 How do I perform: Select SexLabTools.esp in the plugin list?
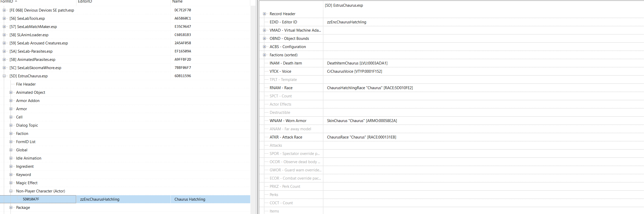pyautogui.click(x=31, y=18)
